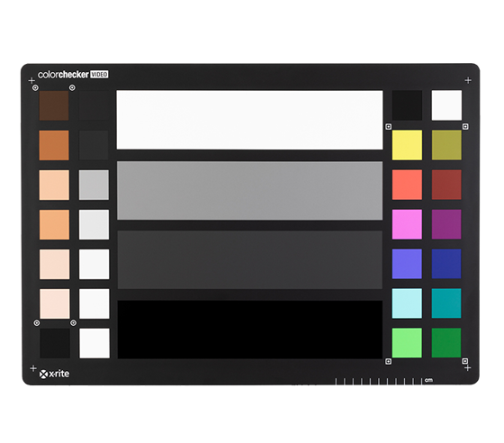Pick the light violet-blue swatch

click(x=407, y=264)
